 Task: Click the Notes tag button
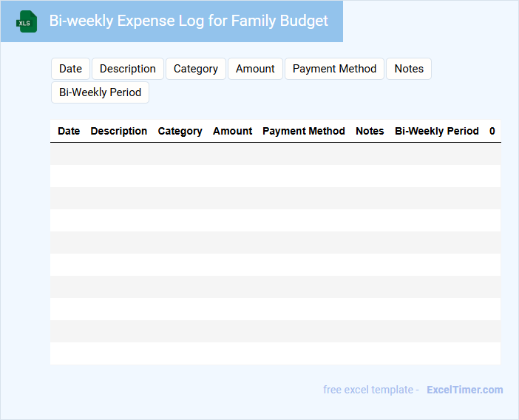[409, 69]
